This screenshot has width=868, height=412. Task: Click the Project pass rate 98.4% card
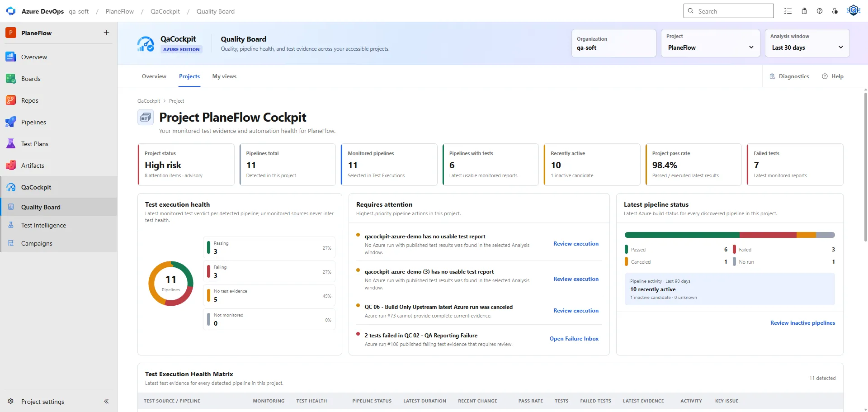coord(693,165)
